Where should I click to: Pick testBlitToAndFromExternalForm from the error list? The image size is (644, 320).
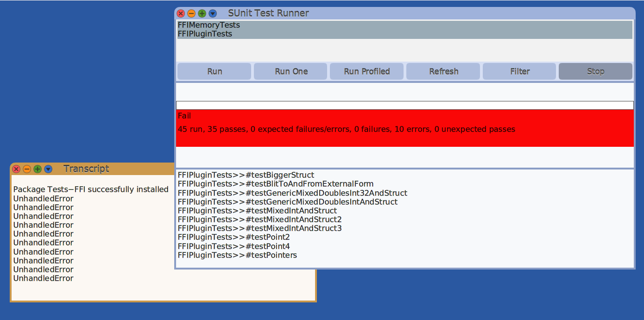[x=275, y=184]
